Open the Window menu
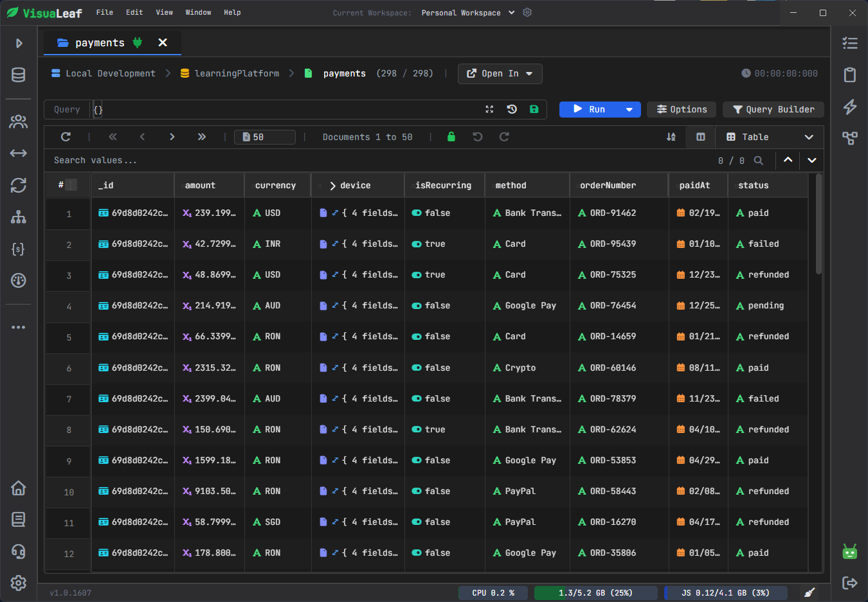Image resolution: width=868 pixels, height=602 pixels. pos(198,13)
